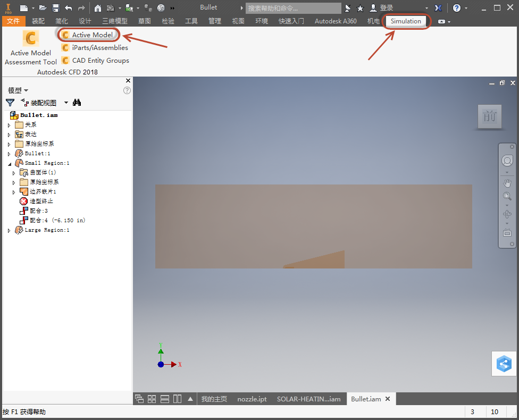Switch to the 检验 ribbon tab
Viewport: 519px width, 420px height.
click(168, 21)
